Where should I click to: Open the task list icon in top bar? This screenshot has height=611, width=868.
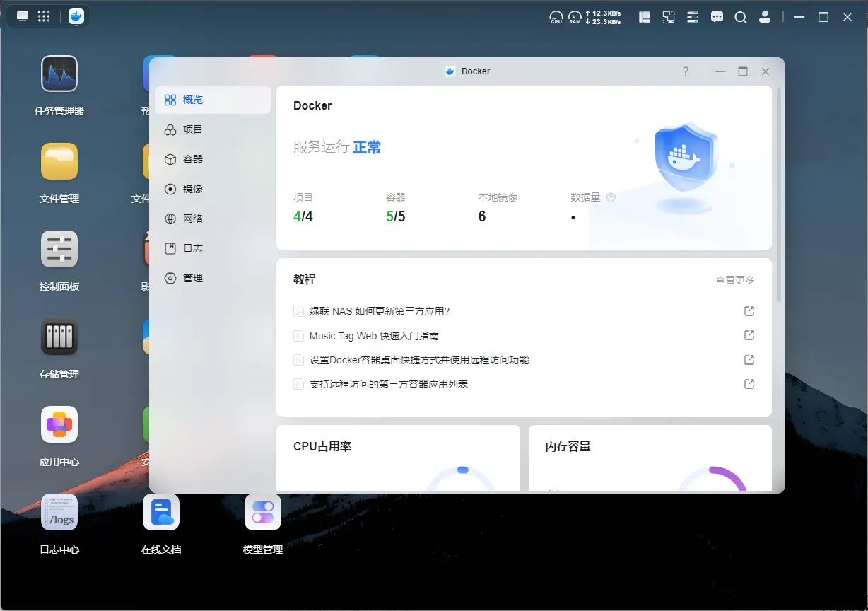coord(693,17)
